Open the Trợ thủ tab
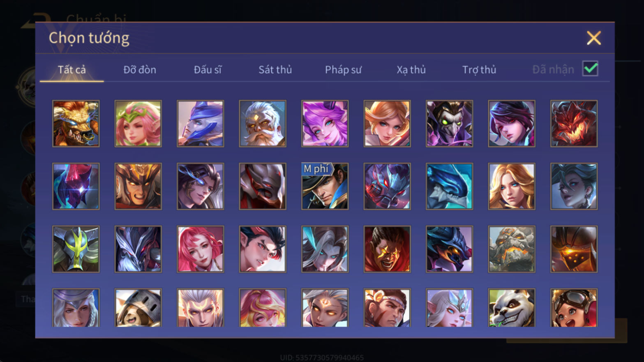Image resolution: width=644 pixels, height=362 pixels. pyautogui.click(x=479, y=69)
